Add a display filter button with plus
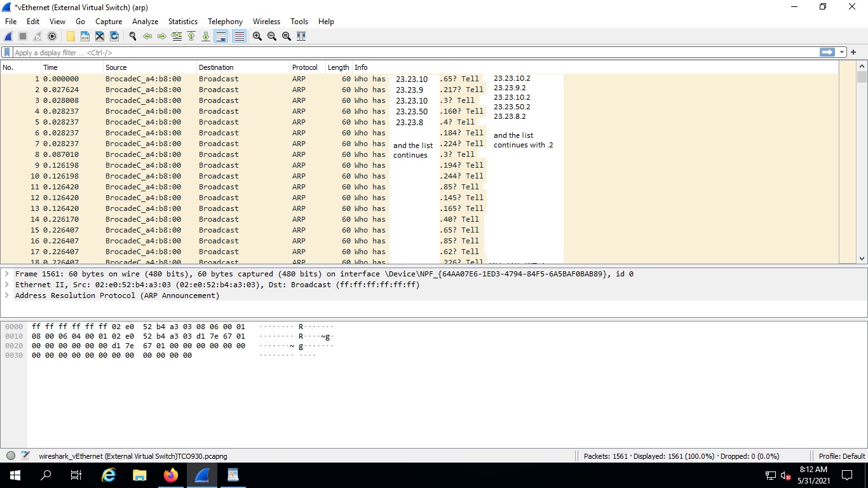The width and height of the screenshot is (868, 488). [x=853, y=52]
